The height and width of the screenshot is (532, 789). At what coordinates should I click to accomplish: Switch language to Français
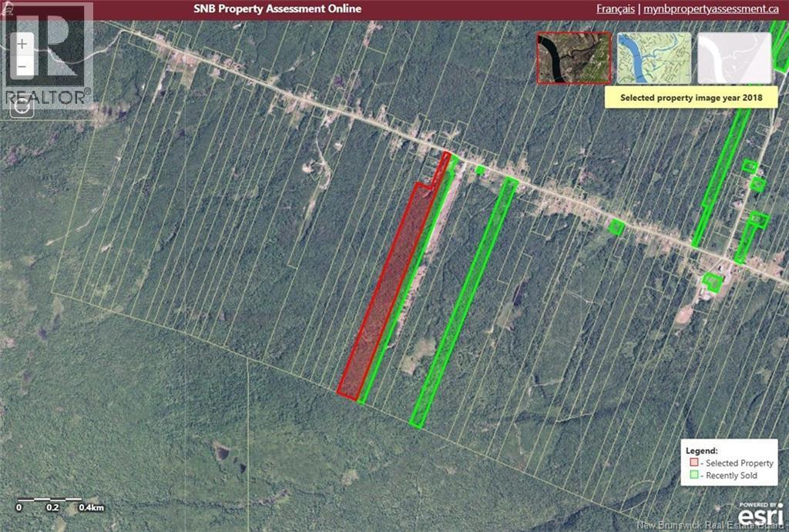615,9
